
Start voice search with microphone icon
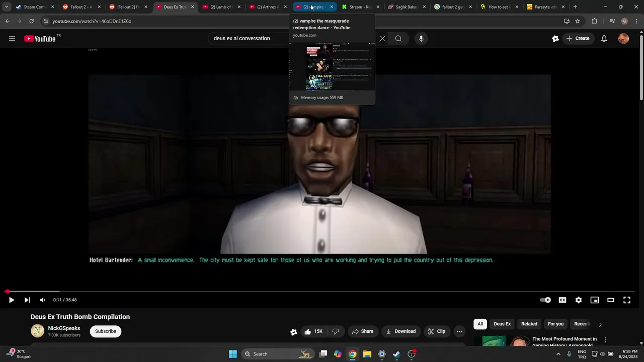coord(421,39)
